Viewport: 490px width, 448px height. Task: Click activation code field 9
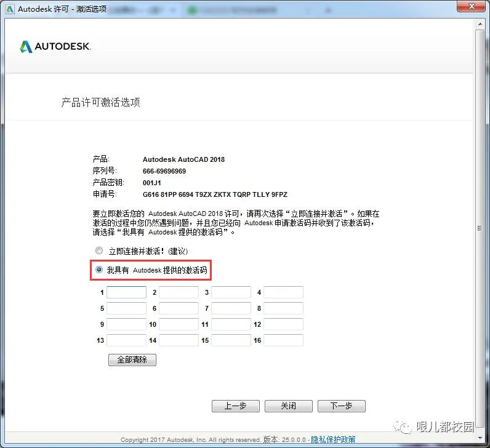pyautogui.click(x=126, y=324)
